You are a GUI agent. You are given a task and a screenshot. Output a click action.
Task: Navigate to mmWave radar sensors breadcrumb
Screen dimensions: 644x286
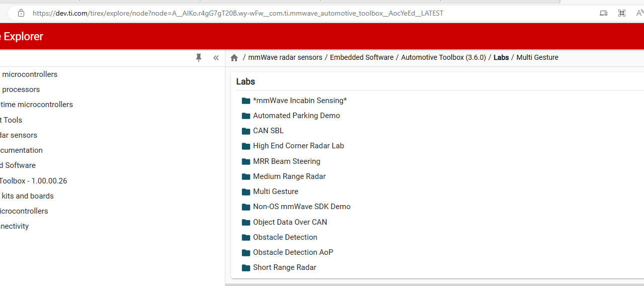pyautogui.click(x=285, y=57)
